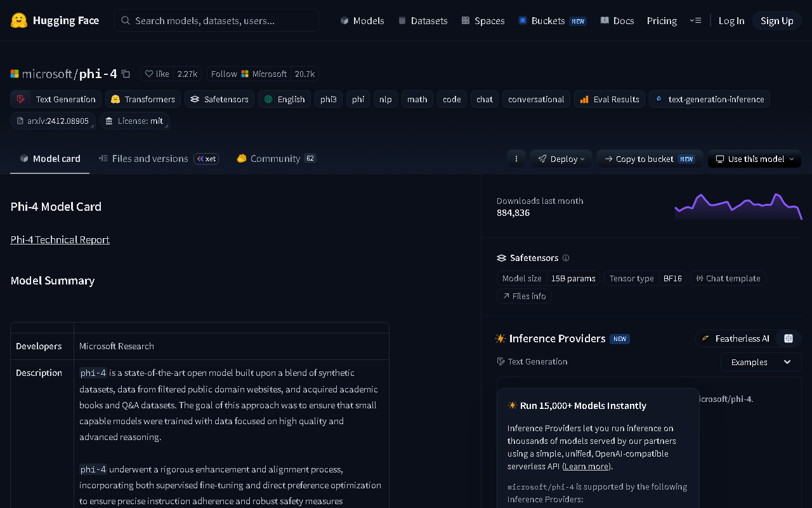Like the phi-4 model with heart icon
The width and height of the screenshot is (812, 508).
(x=157, y=74)
